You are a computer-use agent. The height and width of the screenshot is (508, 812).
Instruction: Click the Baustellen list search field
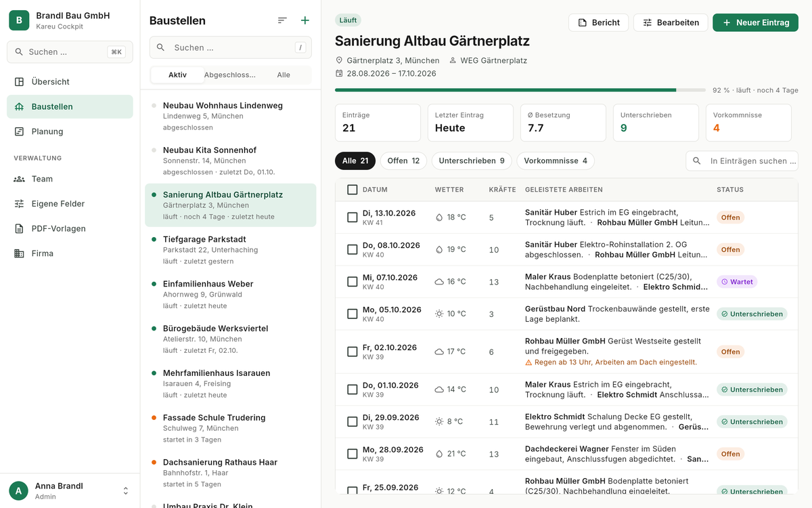(231, 47)
